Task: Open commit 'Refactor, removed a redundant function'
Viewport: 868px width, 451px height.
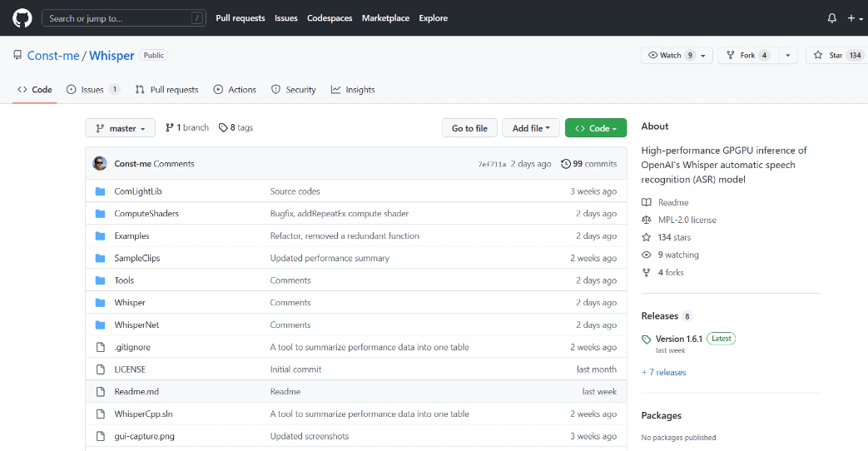Action: click(x=345, y=235)
